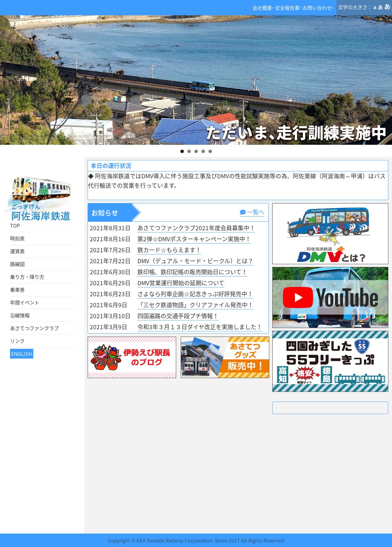Open 四国遍路の交通手段プチ情報 link
The height and width of the screenshot is (547, 392).
coord(178,316)
